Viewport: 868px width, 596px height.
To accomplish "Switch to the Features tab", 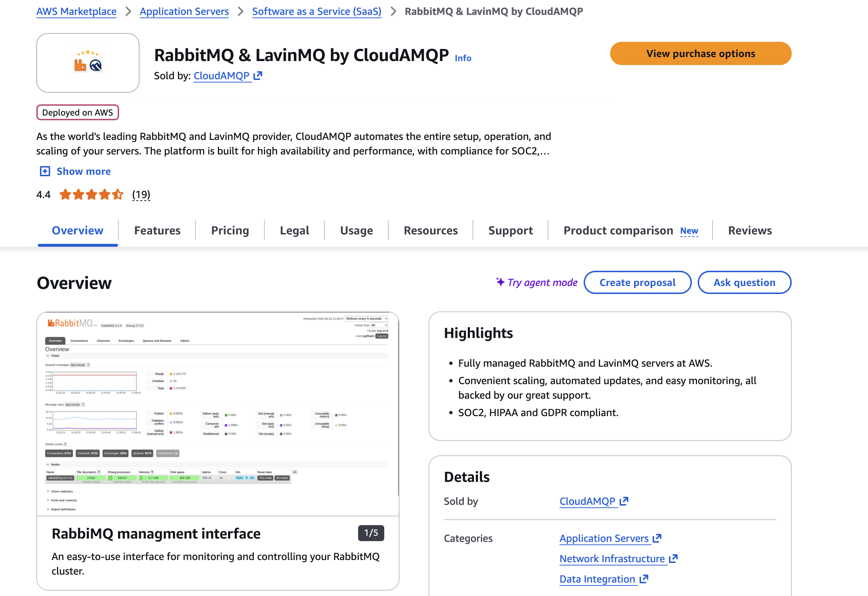I will 157,230.
